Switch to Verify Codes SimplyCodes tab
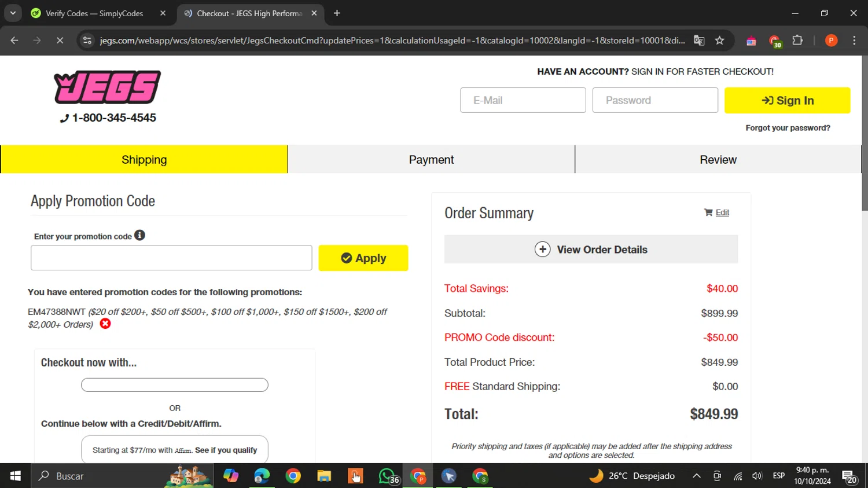Viewport: 868px width, 488px height. [x=94, y=13]
